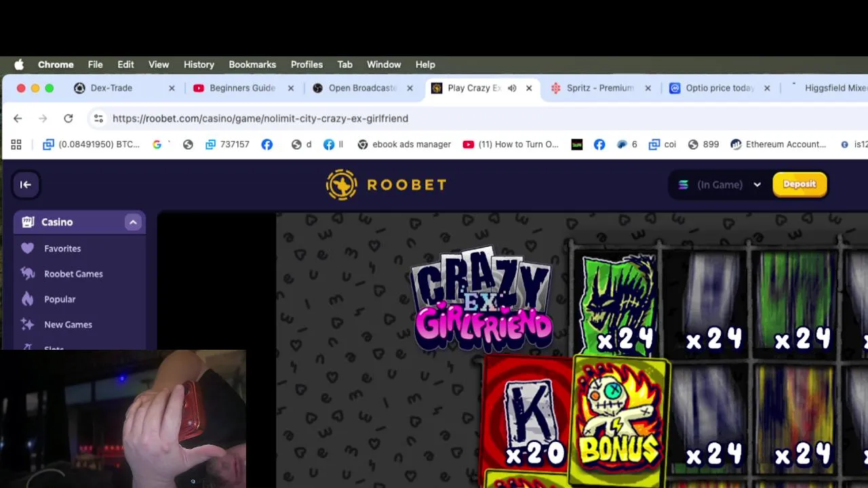Close the Play Crazy Ex tab
The image size is (868, 488).
[x=529, y=88]
